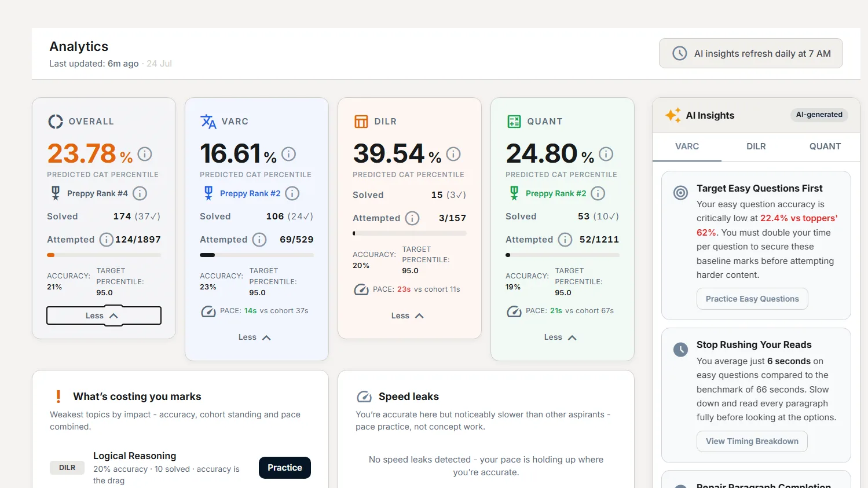Viewport: 868px width, 488px height.
Task: Click the Overall '124/1897' attempted value
Action: (x=138, y=240)
